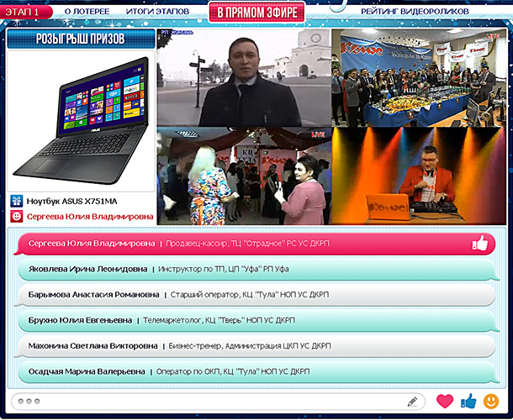Screen dimensions: 513x420
Task: Send a heart reaction
Action: tap(445, 402)
